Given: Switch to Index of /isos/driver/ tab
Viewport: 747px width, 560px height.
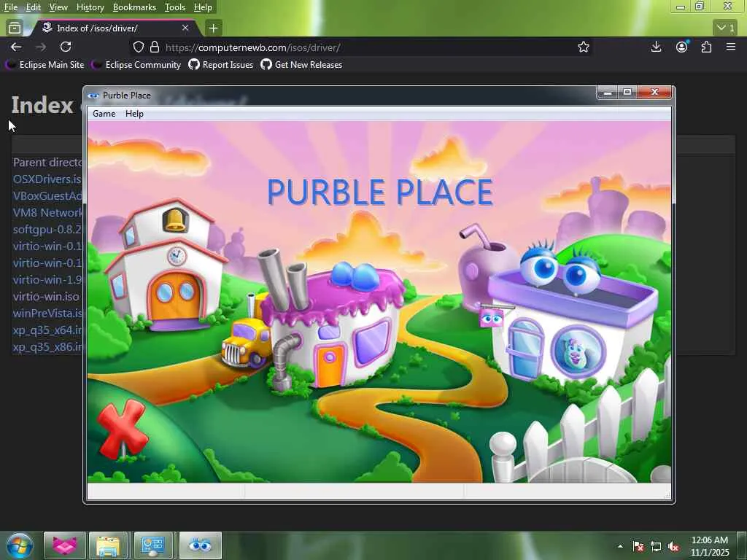Looking at the screenshot, I should click(x=115, y=28).
